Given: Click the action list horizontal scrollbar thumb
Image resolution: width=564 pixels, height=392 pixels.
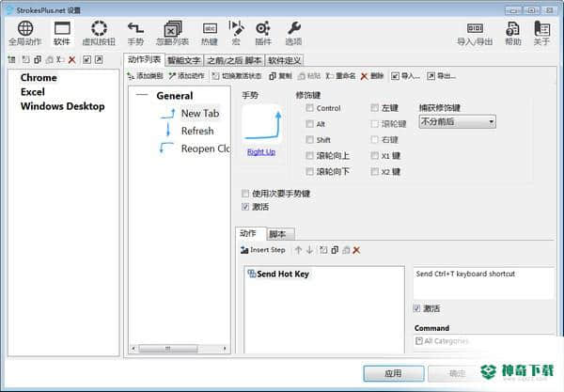Looking at the screenshot, I should pyautogui.click(x=168, y=349).
